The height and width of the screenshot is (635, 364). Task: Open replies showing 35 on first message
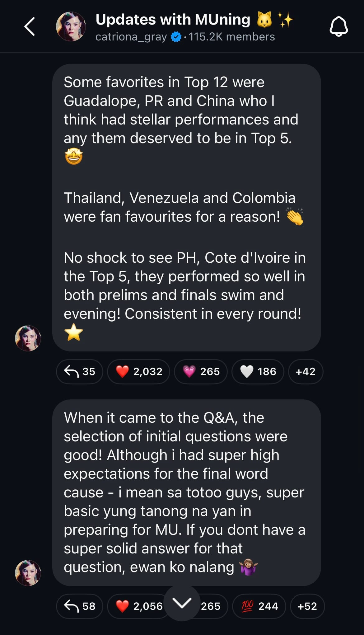click(x=80, y=371)
